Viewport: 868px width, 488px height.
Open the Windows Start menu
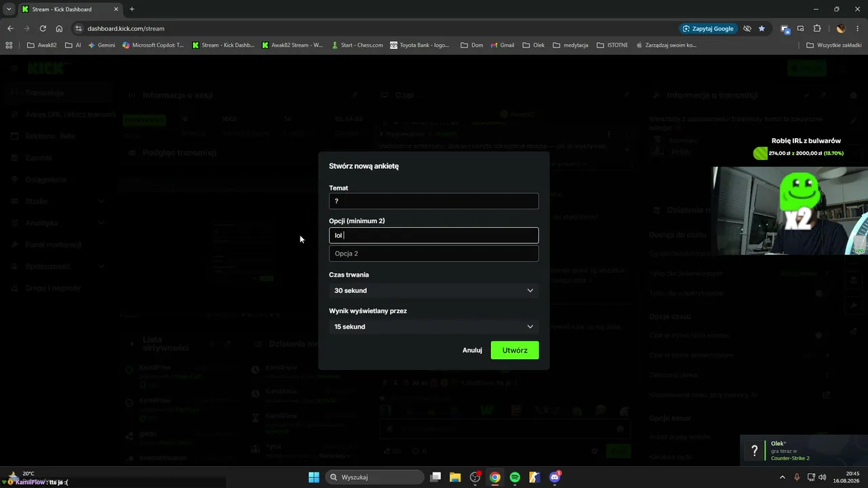pyautogui.click(x=314, y=477)
